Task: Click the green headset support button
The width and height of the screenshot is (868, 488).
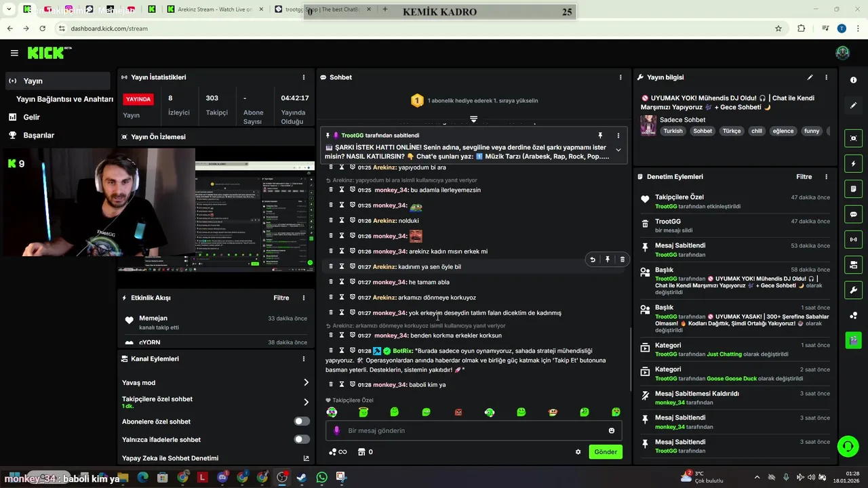Action: coord(848,446)
